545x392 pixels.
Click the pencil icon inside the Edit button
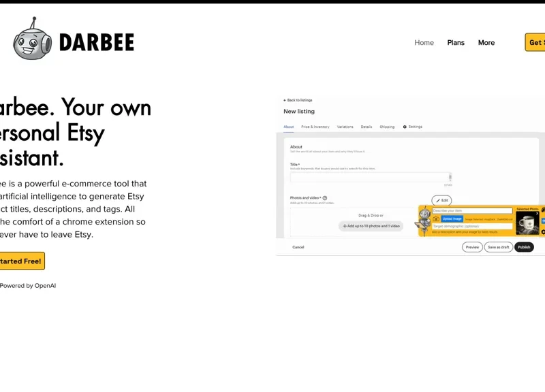[x=439, y=200]
